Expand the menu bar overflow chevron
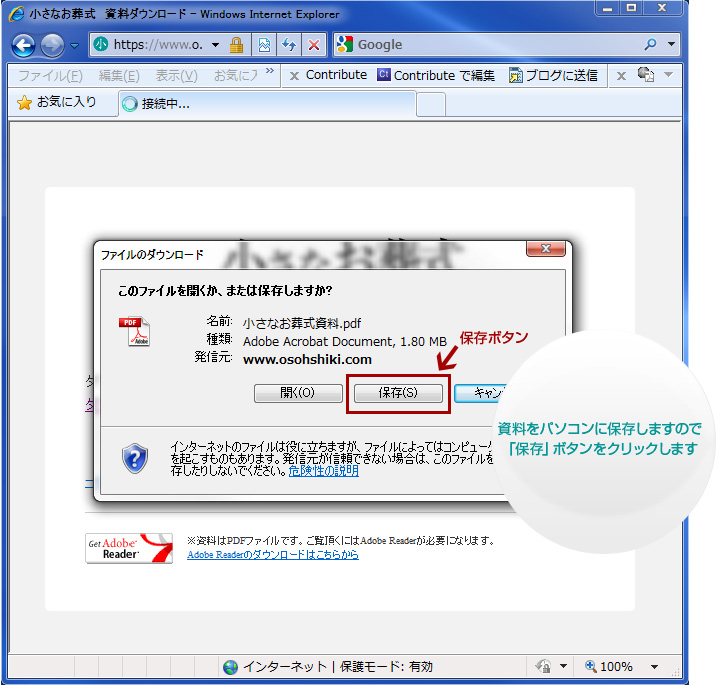716x685 pixels. pyautogui.click(x=270, y=70)
